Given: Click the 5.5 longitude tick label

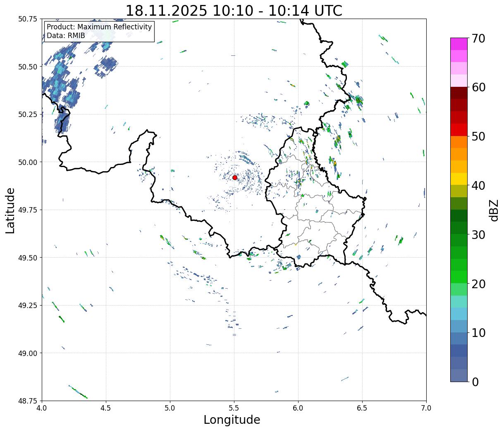Looking at the screenshot, I should [x=234, y=408].
